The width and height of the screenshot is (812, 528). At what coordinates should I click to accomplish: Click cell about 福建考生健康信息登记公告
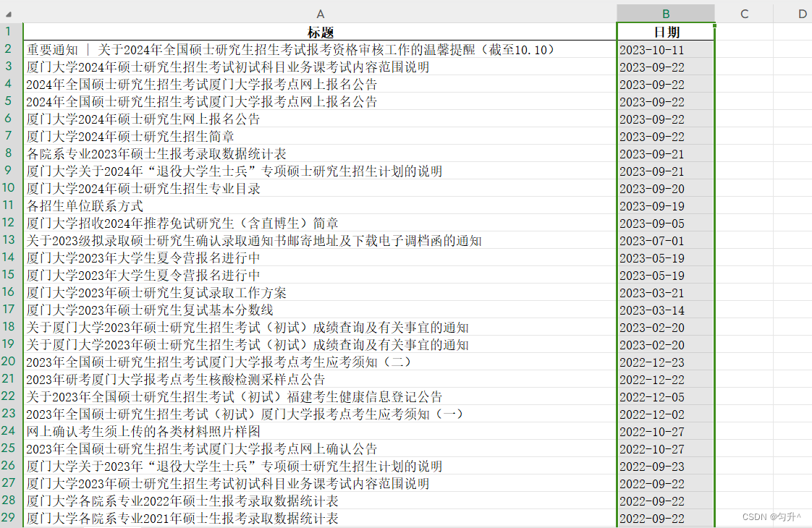tap(320, 396)
